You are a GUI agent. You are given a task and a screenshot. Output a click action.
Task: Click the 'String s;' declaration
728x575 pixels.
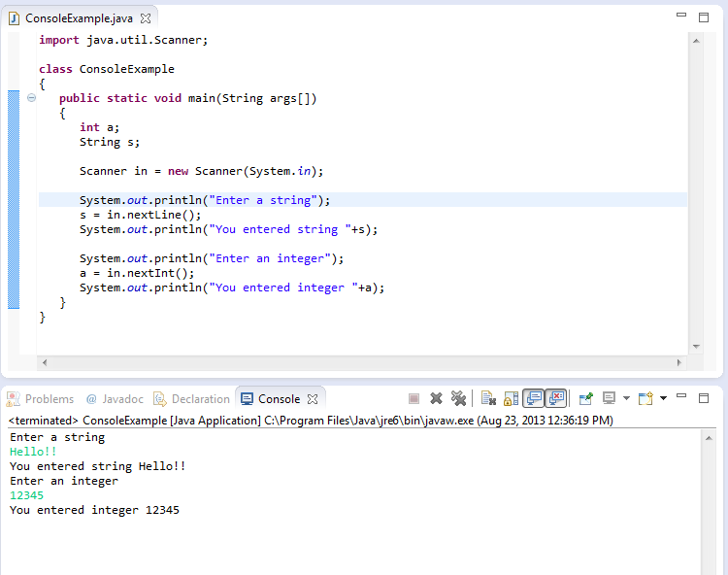coord(110,142)
